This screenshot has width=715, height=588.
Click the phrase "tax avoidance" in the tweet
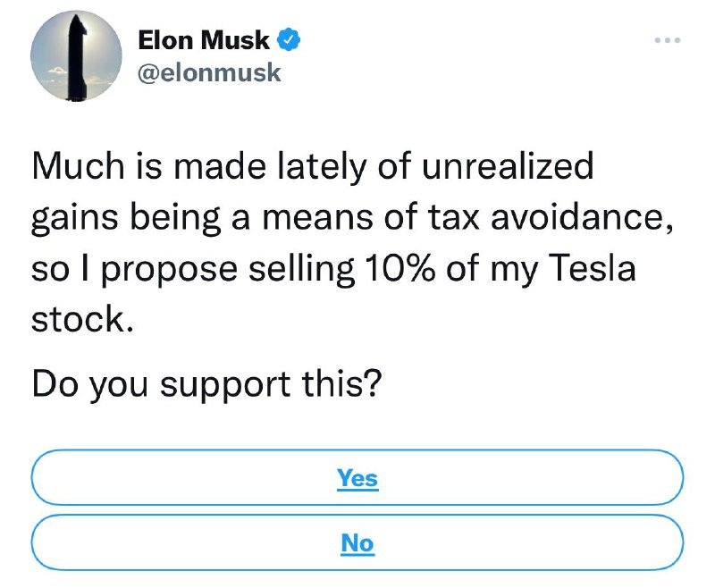click(x=550, y=217)
